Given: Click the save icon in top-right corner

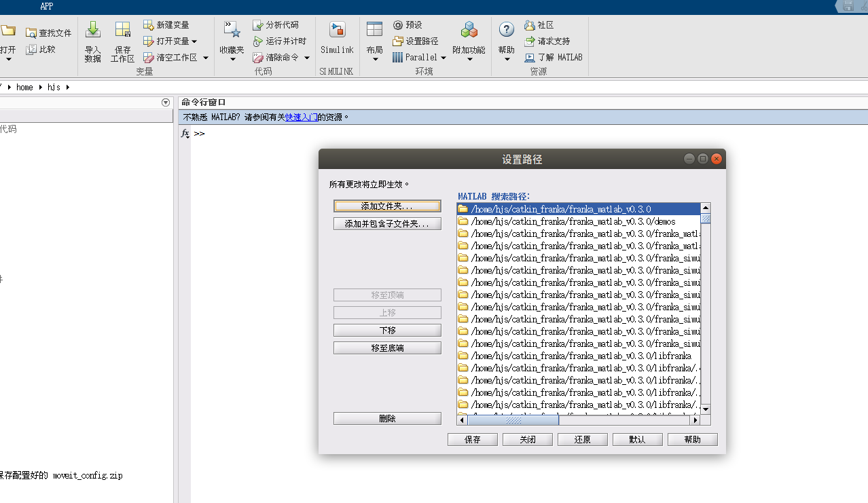Looking at the screenshot, I should (x=848, y=6).
